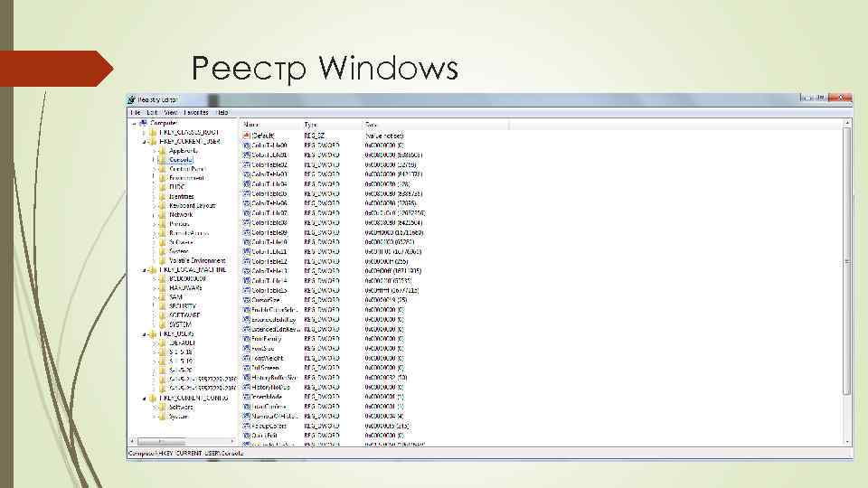Click the FullScreen DWORD value icon

coord(246,368)
